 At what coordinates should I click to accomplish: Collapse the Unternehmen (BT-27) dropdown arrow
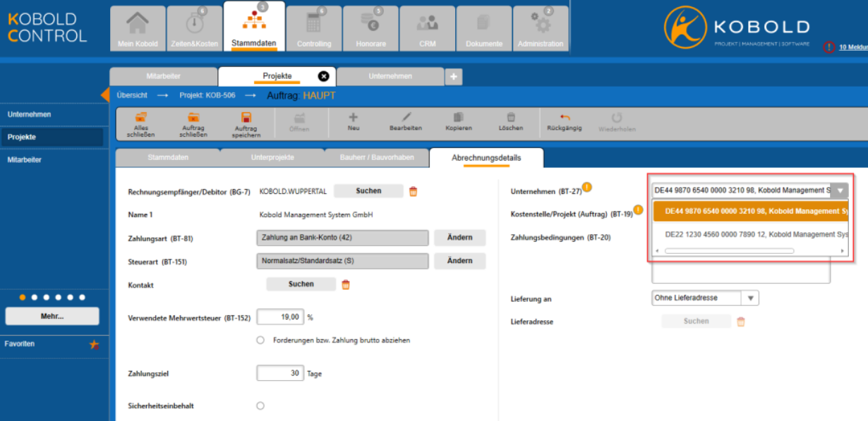click(x=840, y=190)
